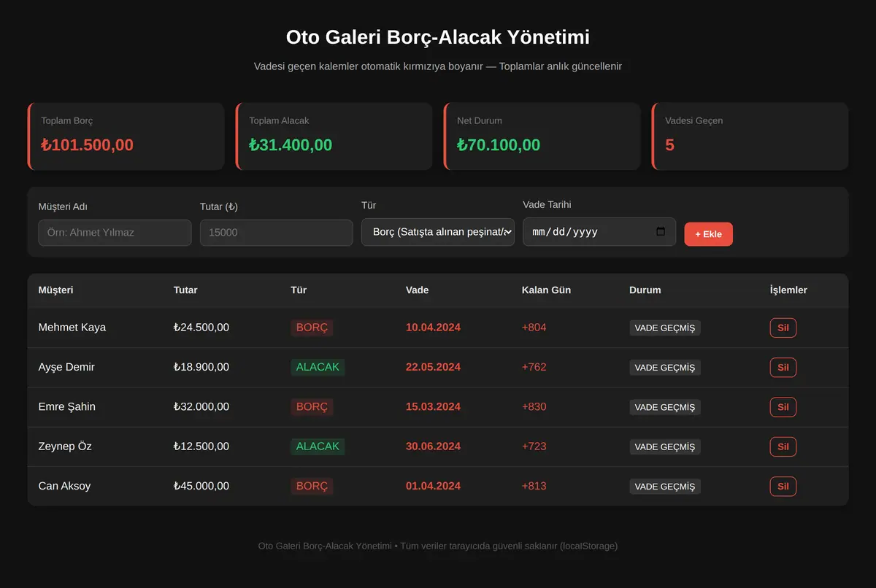Click BORÇ badge in Mehmet Kaya row
Viewport: 876px width, 588px height.
312,328
